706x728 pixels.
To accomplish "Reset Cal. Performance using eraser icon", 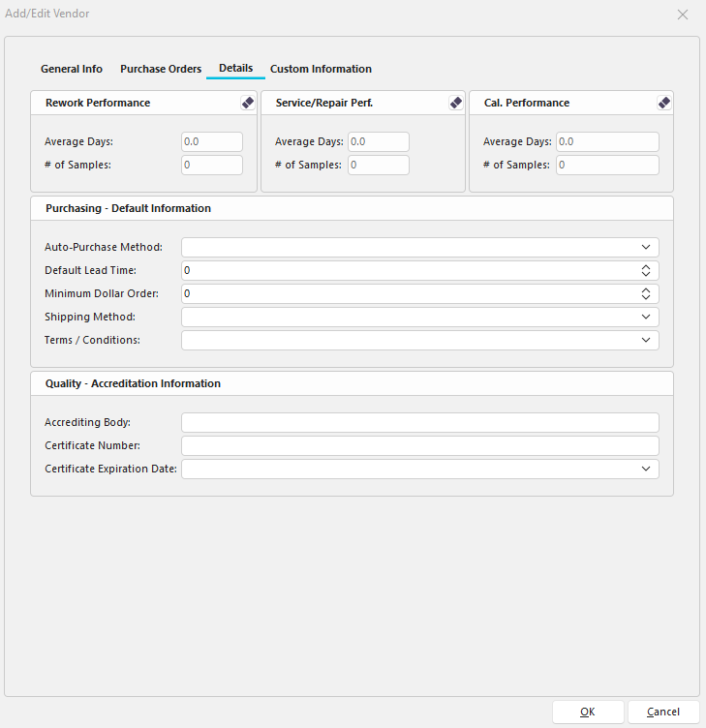I will [x=663, y=103].
